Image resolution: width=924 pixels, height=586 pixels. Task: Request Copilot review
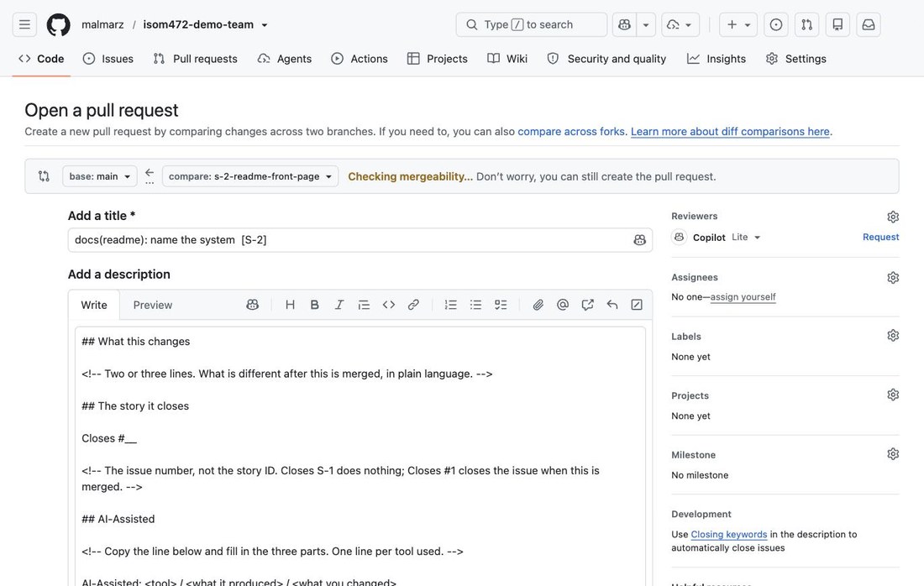(x=881, y=237)
